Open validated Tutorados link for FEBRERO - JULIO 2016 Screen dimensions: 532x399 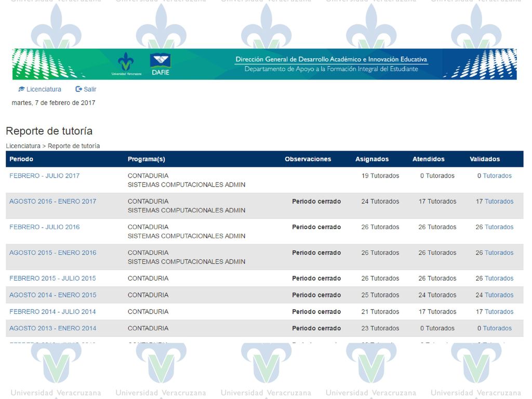point(499,227)
